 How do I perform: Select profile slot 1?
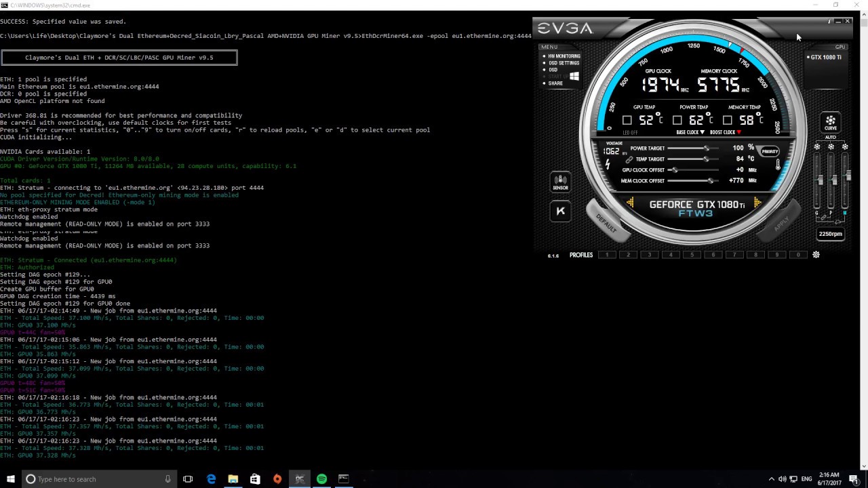click(x=607, y=255)
